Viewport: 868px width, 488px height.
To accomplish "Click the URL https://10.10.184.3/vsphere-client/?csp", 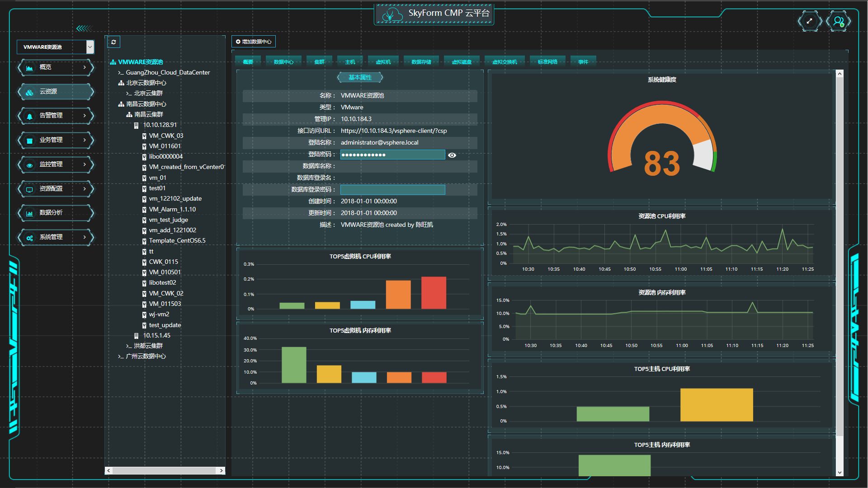I will click(x=394, y=131).
